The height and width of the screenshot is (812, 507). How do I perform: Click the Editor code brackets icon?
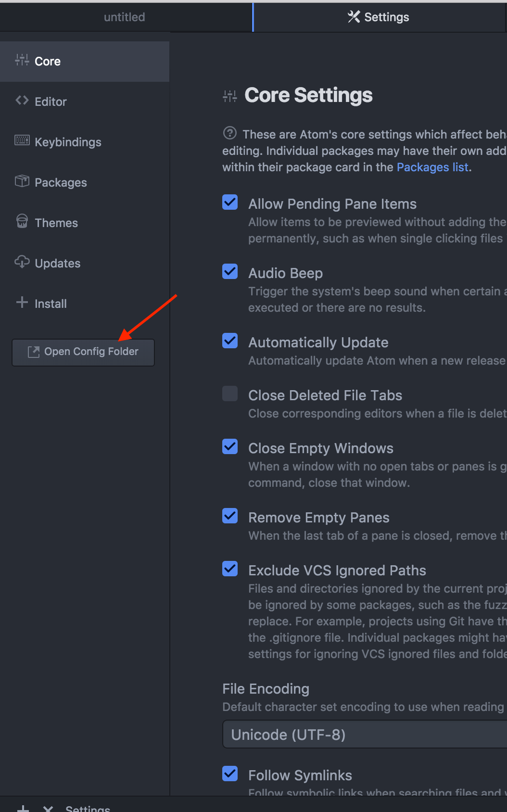click(x=22, y=101)
